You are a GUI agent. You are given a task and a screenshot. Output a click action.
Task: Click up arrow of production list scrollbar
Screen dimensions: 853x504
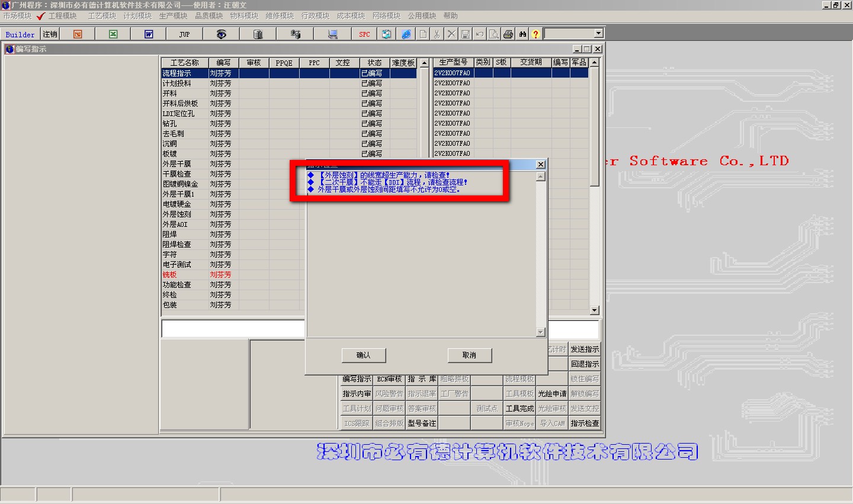[595, 62]
